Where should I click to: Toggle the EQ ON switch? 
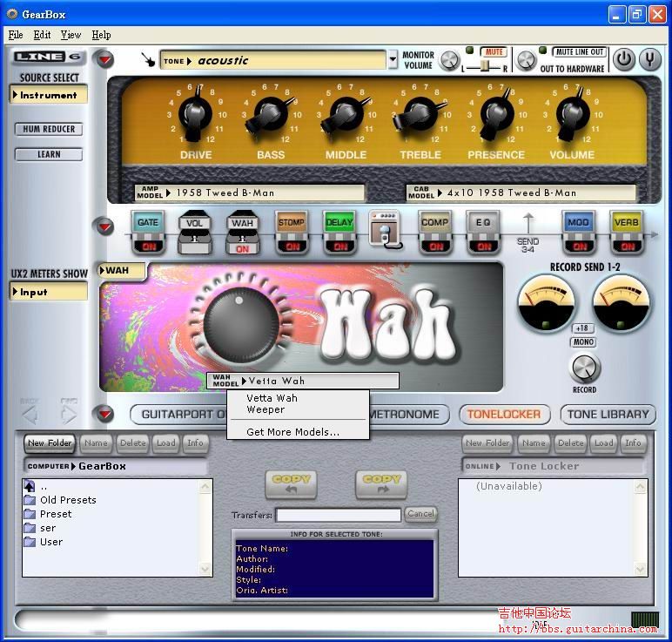(484, 247)
